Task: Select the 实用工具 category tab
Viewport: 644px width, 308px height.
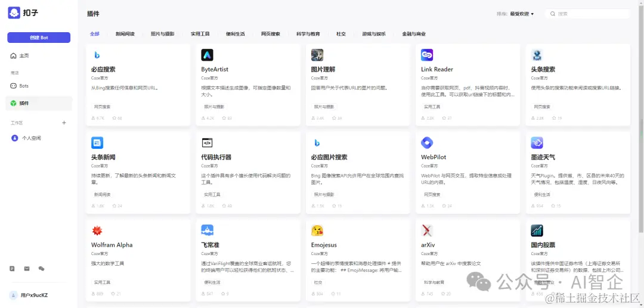Action: (x=200, y=34)
